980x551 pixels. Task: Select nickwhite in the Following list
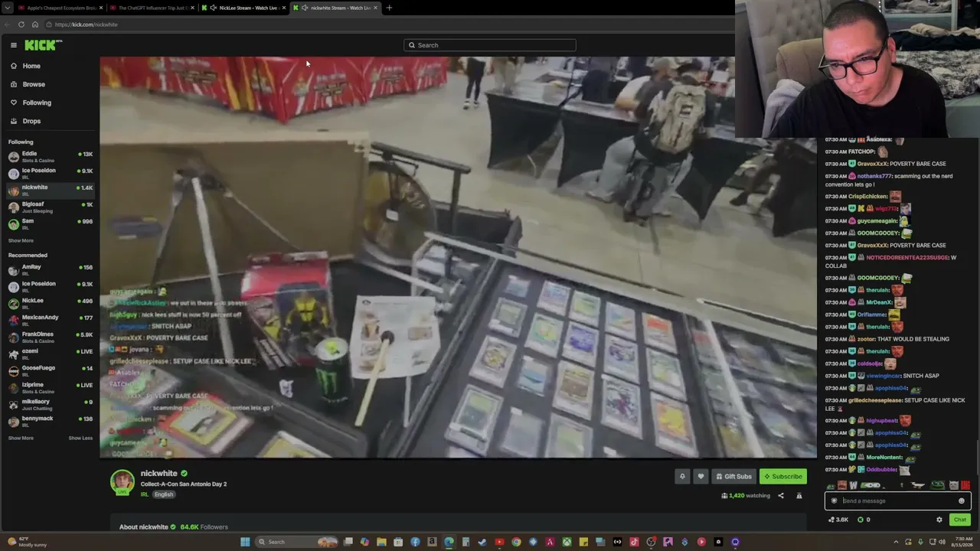[x=50, y=190]
